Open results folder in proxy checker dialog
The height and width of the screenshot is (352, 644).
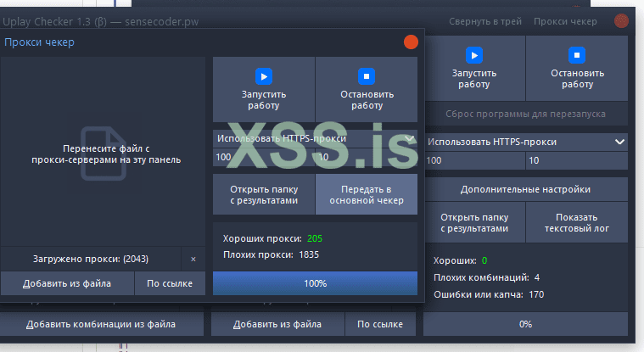pyautogui.click(x=264, y=195)
